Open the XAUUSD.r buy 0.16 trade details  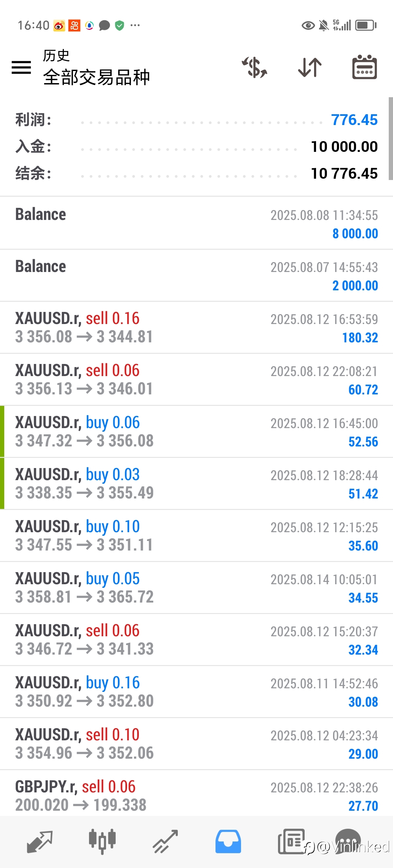(196, 692)
